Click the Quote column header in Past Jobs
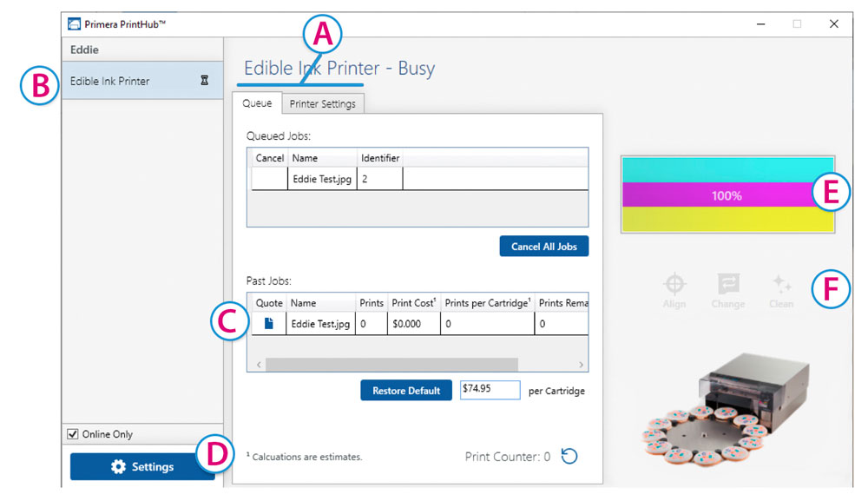The height and width of the screenshot is (501, 868). pyautogui.click(x=269, y=303)
